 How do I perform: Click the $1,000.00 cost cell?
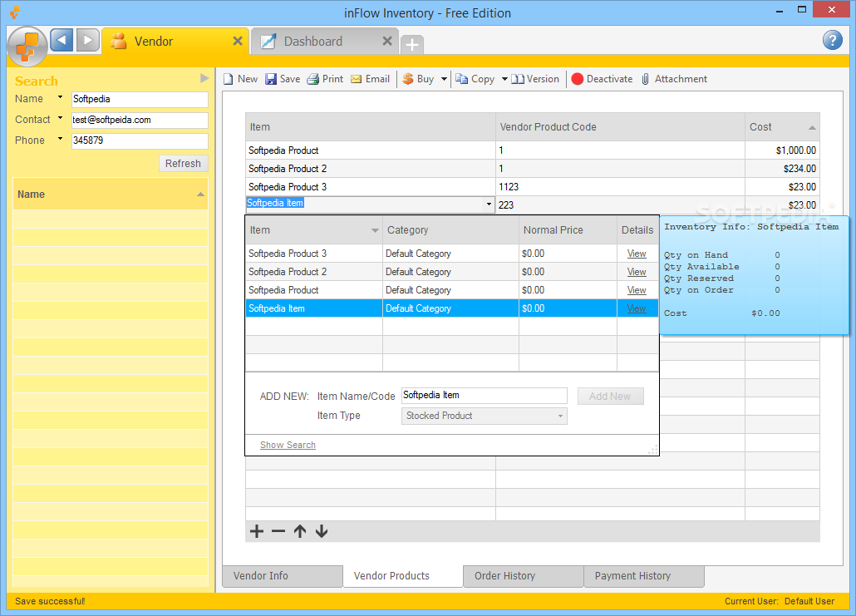click(782, 150)
